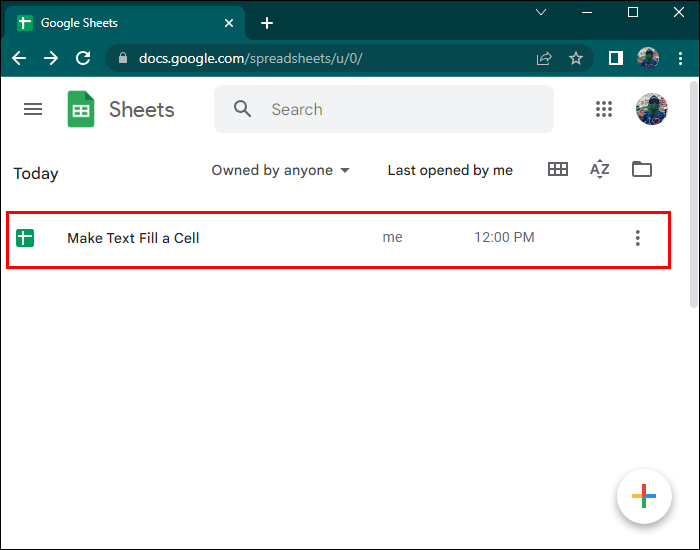Click the magnifier search icon
Screen dimensions: 700x550
click(242, 109)
